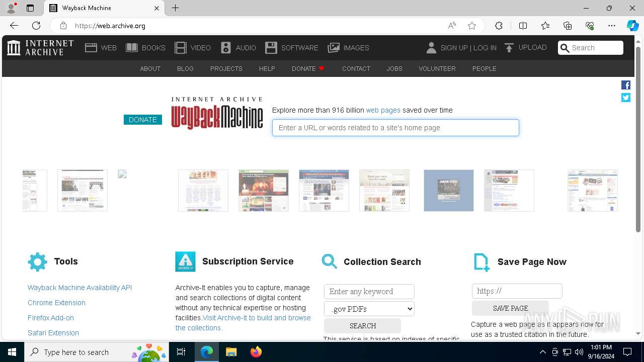The height and width of the screenshot is (362, 644).
Task: Open the blue-gray dark site thumbnail
Action: (x=449, y=191)
